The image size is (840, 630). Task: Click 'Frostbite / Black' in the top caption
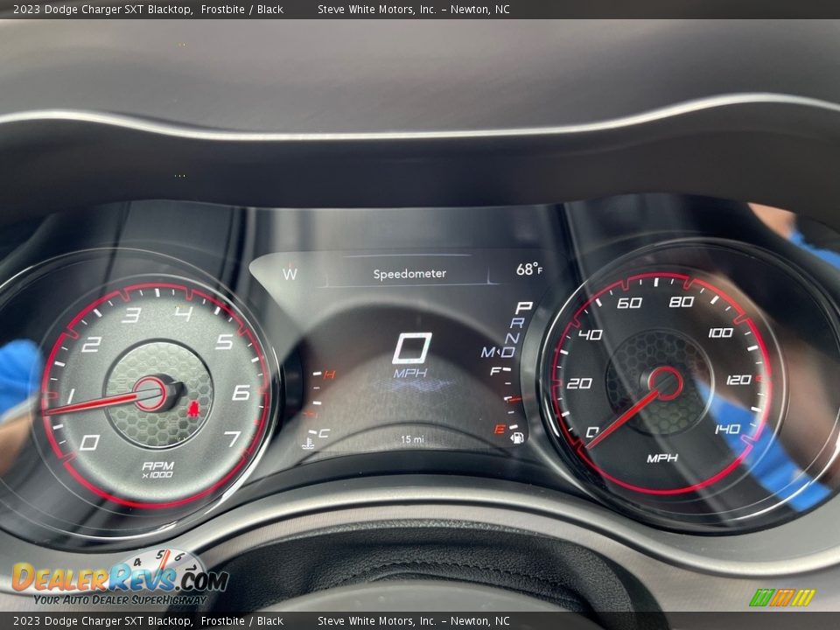242,9
